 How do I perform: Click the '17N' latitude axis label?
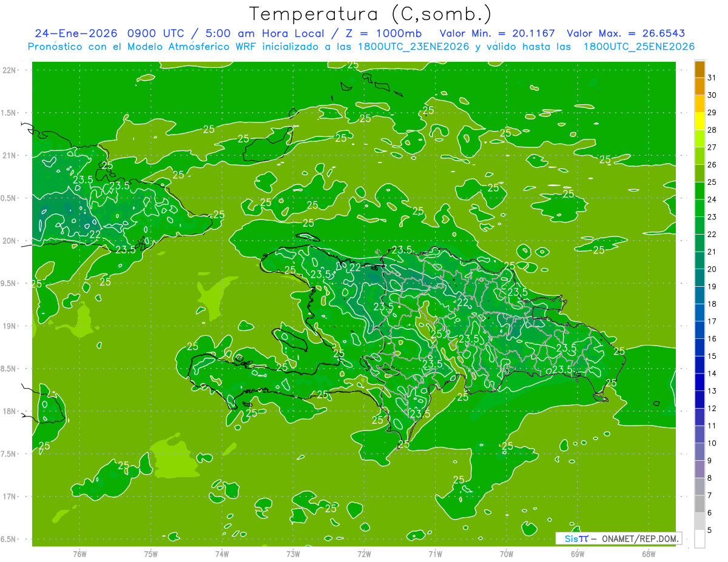(x=9, y=497)
